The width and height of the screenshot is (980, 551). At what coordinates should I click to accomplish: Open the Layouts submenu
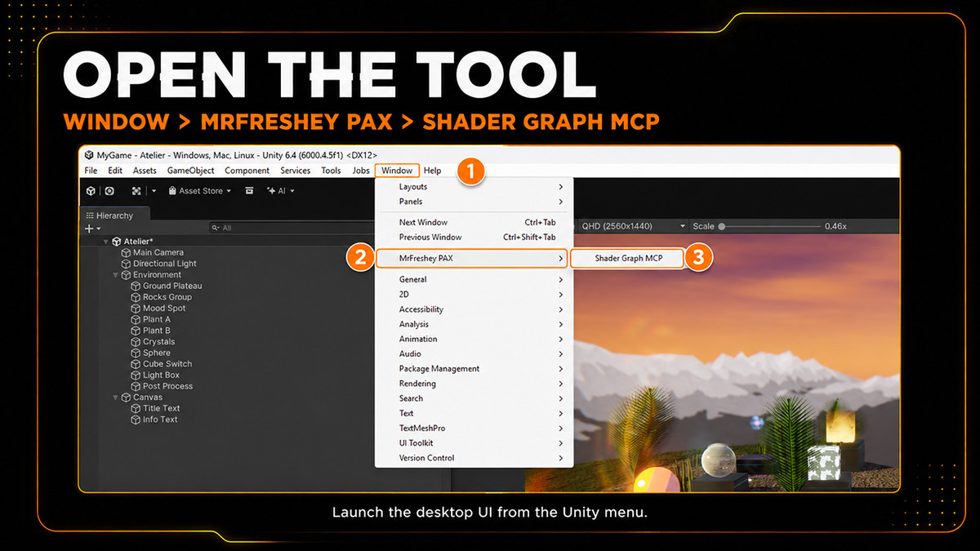tap(474, 187)
